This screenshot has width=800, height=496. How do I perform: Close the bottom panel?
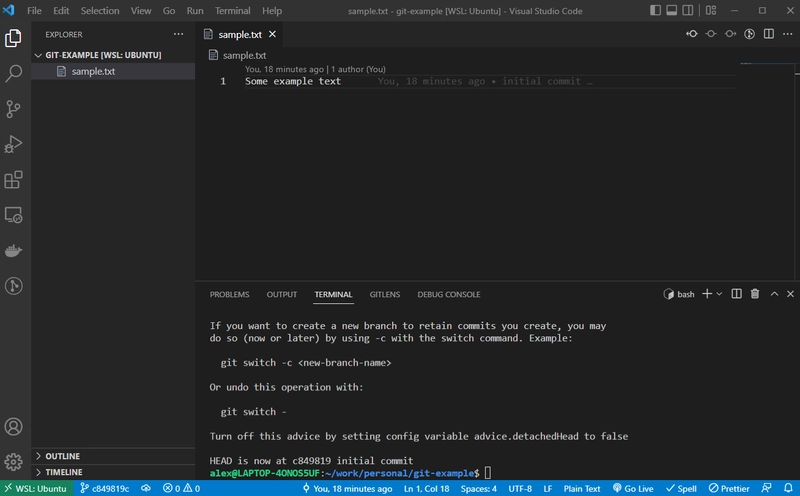pos(790,293)
